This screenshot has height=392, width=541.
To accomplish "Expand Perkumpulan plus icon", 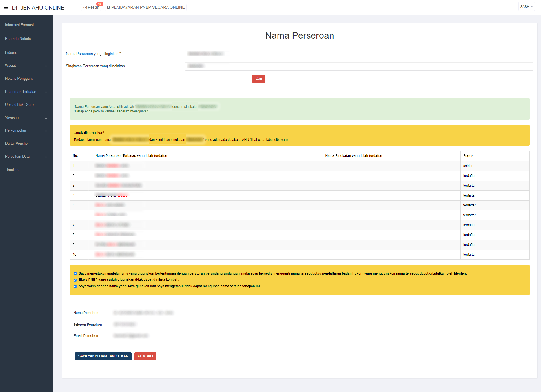I will coord(46,131).
